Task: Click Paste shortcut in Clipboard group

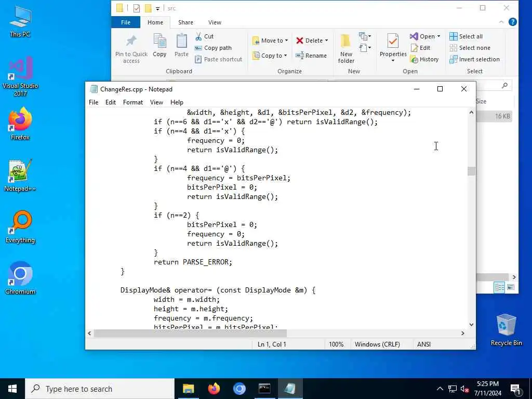Action: point(219,59)
